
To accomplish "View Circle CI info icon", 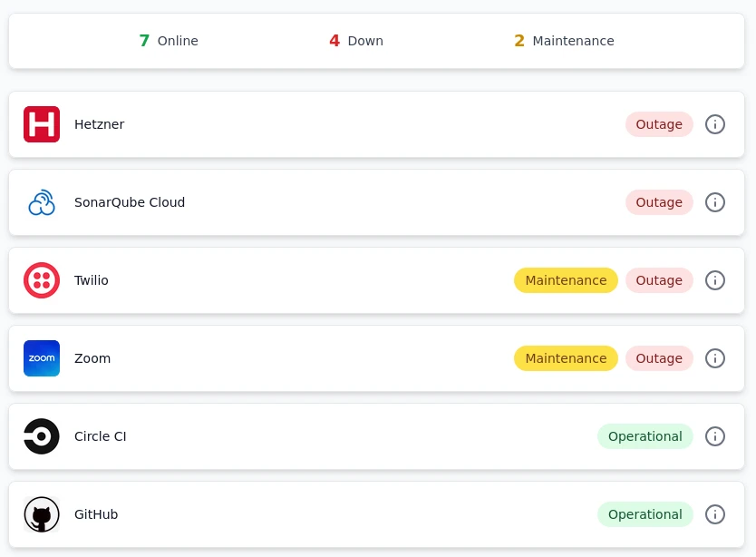I will [715, 436].
